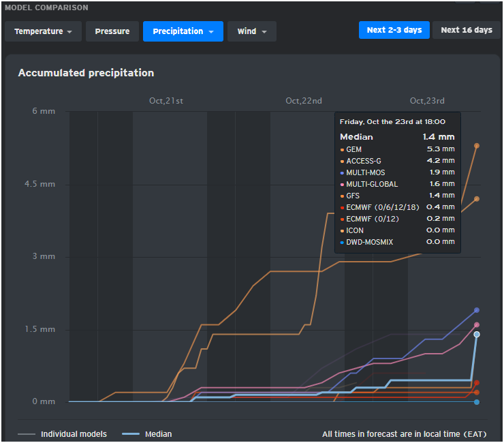This screenshot has width=504, height=443.
Task: Click 'ACCESS-G' row in the tooltip
Action: coord(397,161)
